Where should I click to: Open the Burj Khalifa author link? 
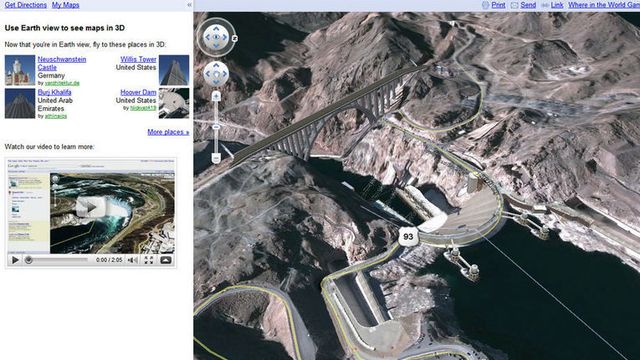pyautogui.click(x=56, y=116)
